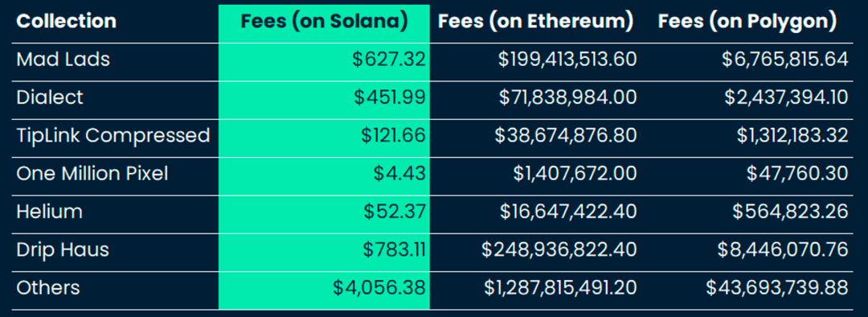Select the Drip Haus row label

pyautogui.click(x=63, y=250)
